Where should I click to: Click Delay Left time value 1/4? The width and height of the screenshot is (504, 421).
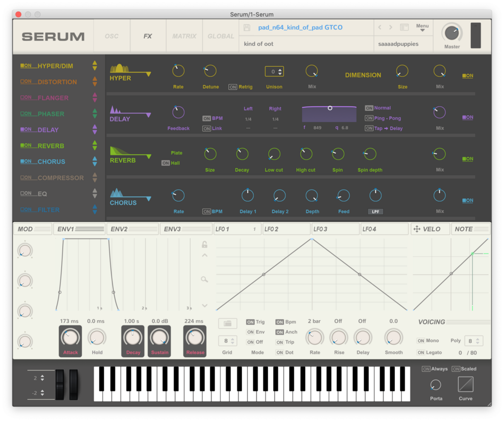[248, 119]
